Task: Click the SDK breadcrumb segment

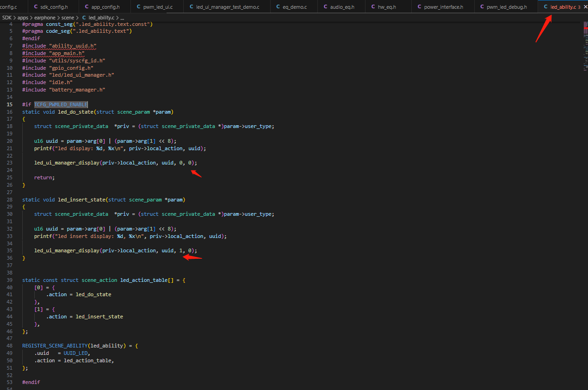Action: click(x=6, y=18)
